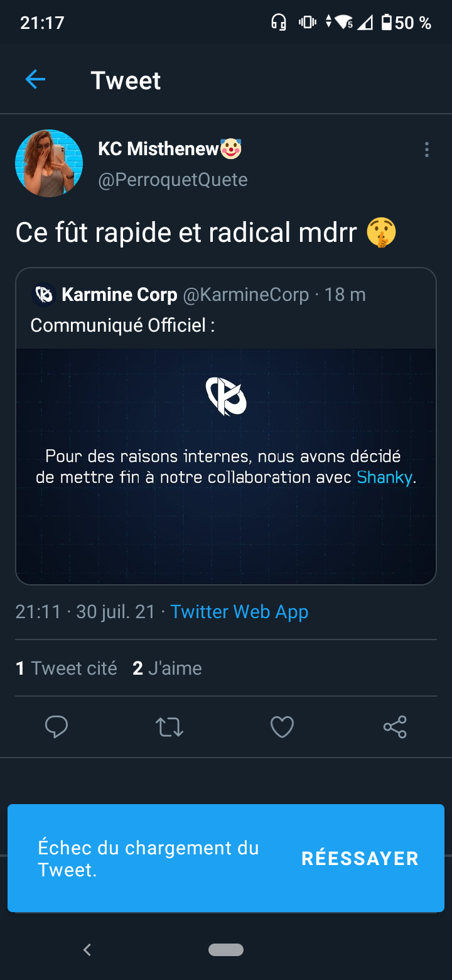Tap the reply speech bubble icon
This screenshot has width=452, height=980.
coord(56,727)
